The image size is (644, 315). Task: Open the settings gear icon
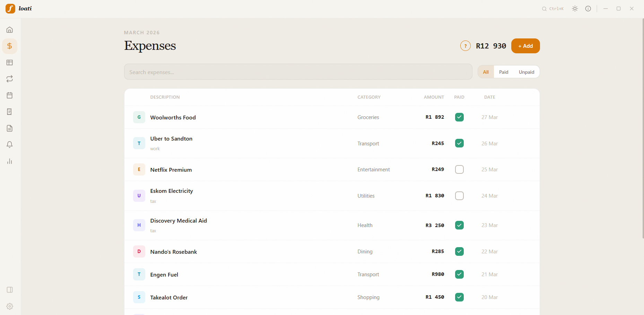pos(10,306)
